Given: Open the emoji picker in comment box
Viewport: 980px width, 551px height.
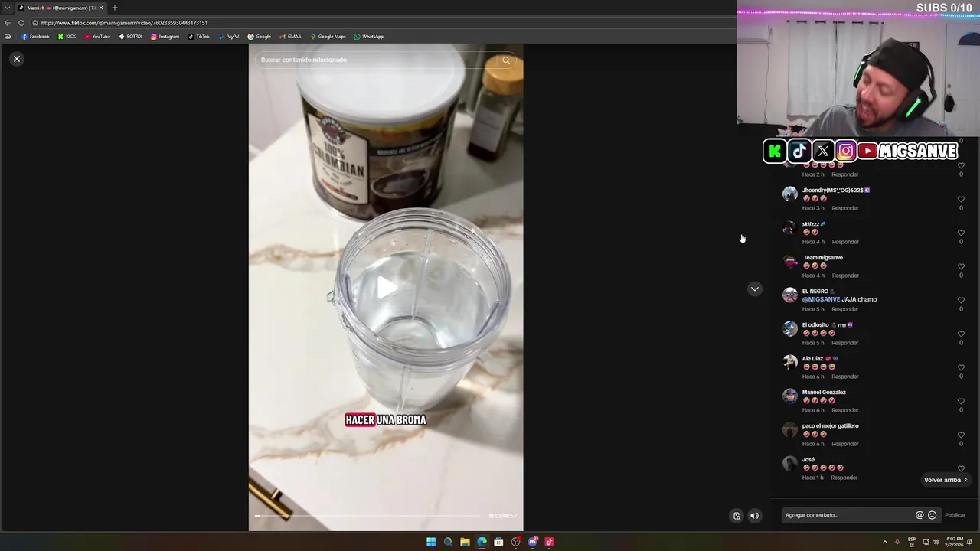Looking at the screenshot, I should tap(932, 515).
